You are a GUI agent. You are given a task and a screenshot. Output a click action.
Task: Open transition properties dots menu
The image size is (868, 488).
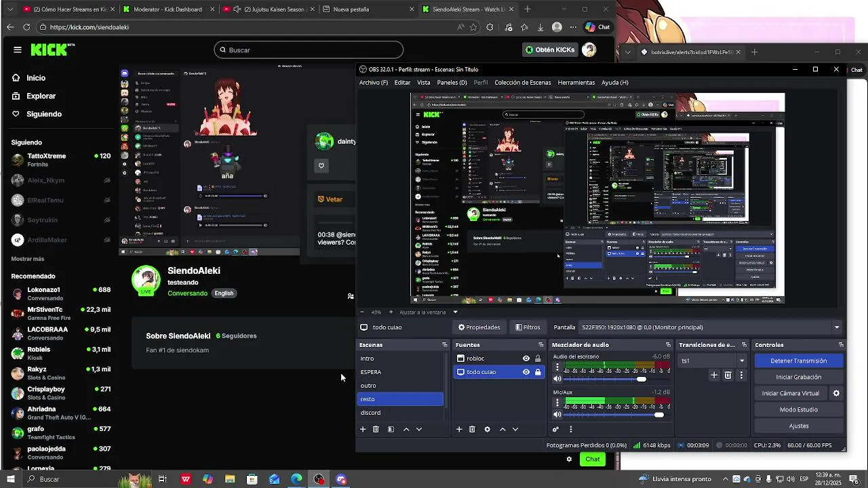741,375
